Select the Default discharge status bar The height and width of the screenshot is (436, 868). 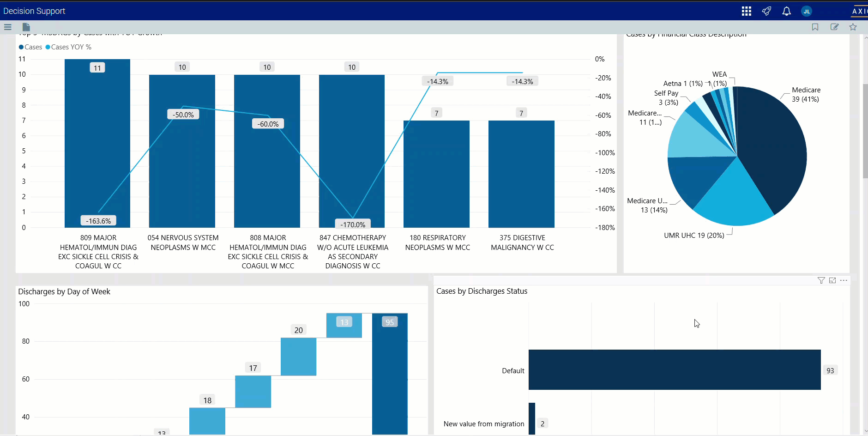675,369
